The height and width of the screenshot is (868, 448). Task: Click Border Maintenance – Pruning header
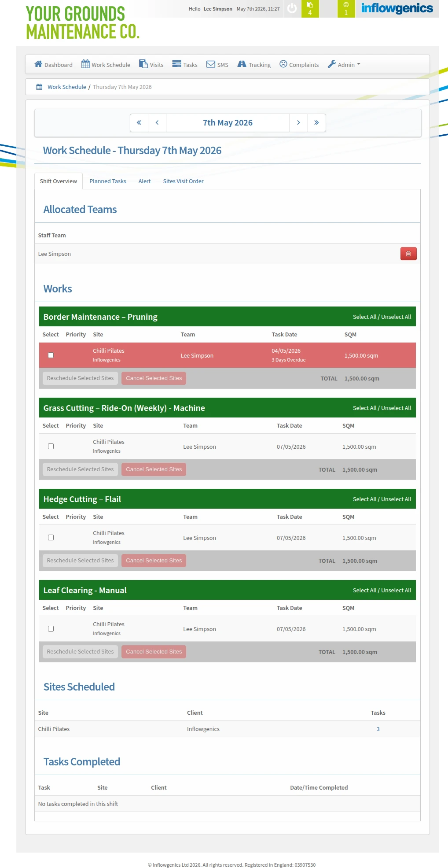coord(100,317)
